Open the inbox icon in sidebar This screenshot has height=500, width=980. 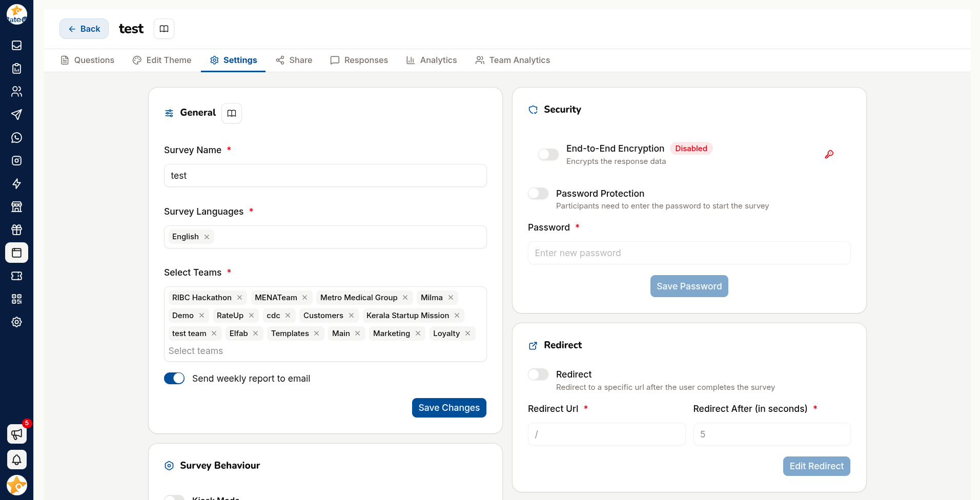(x=16, y=46)
